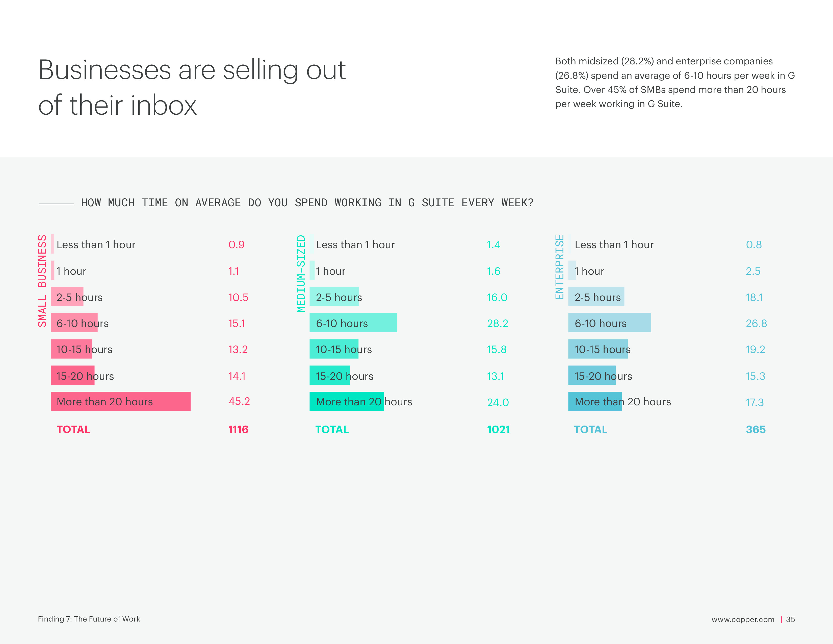Screen dimensions: 833x644
Task: Click the "Businesses are selling out" page title
Action: point(192,87)
